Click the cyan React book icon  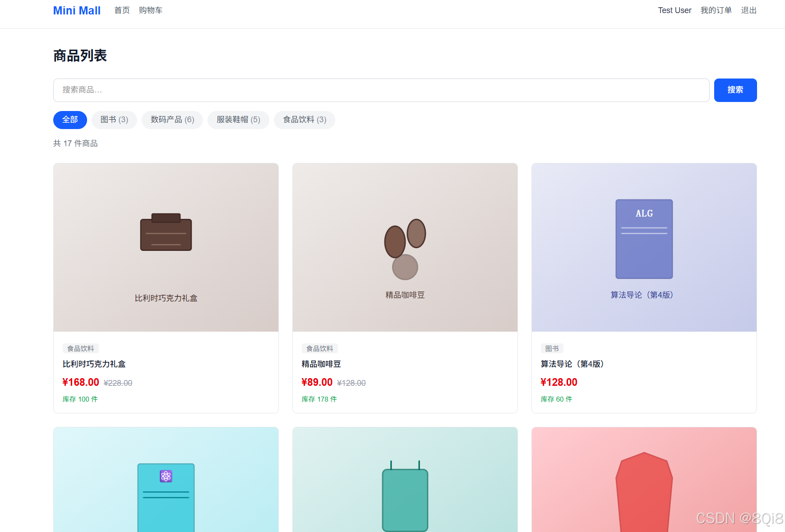pyautogui.click(x=166, y=497)
